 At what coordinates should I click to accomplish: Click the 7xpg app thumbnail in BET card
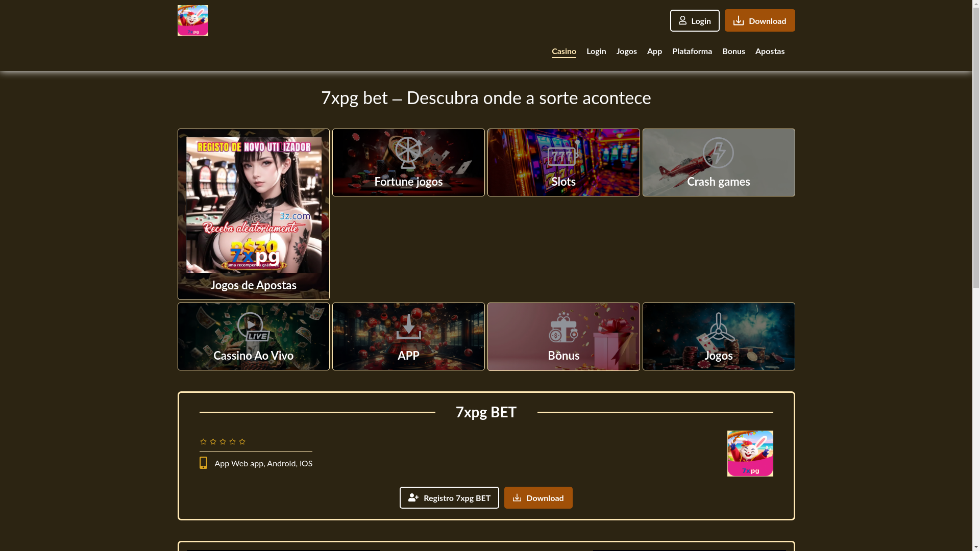point(750,454)
